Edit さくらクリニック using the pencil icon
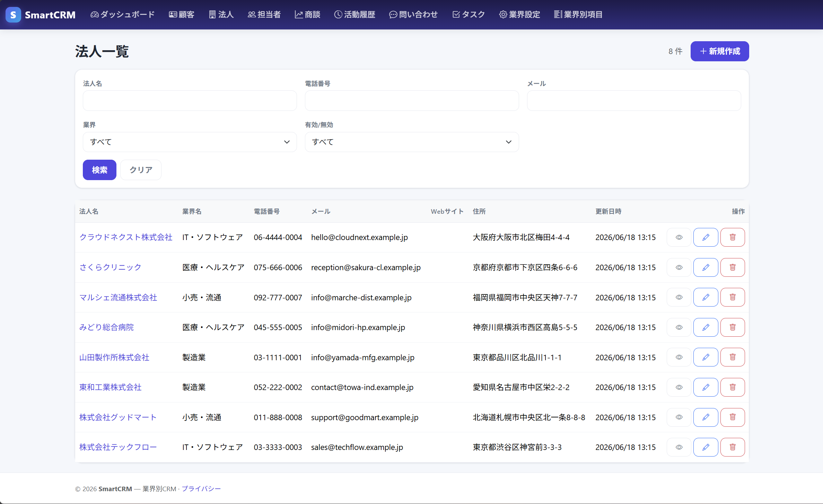This screenshot has width=823, height=504. (x=706, y=267)
